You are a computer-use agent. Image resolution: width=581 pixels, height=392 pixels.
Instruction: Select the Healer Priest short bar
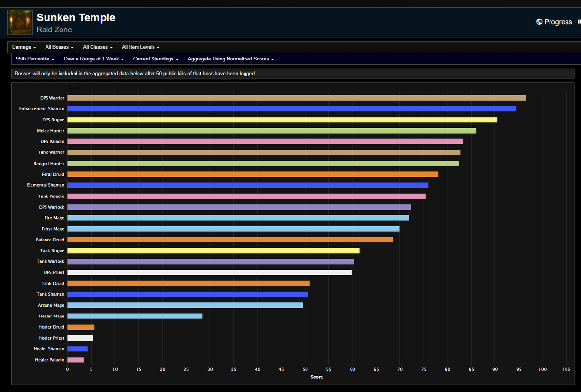click(80, 338)
